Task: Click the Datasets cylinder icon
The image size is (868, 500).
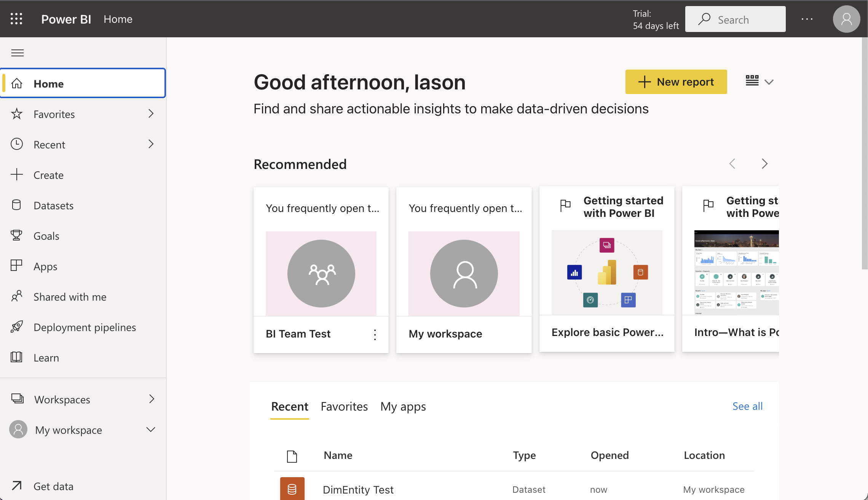Action: [x=17, y=205]
